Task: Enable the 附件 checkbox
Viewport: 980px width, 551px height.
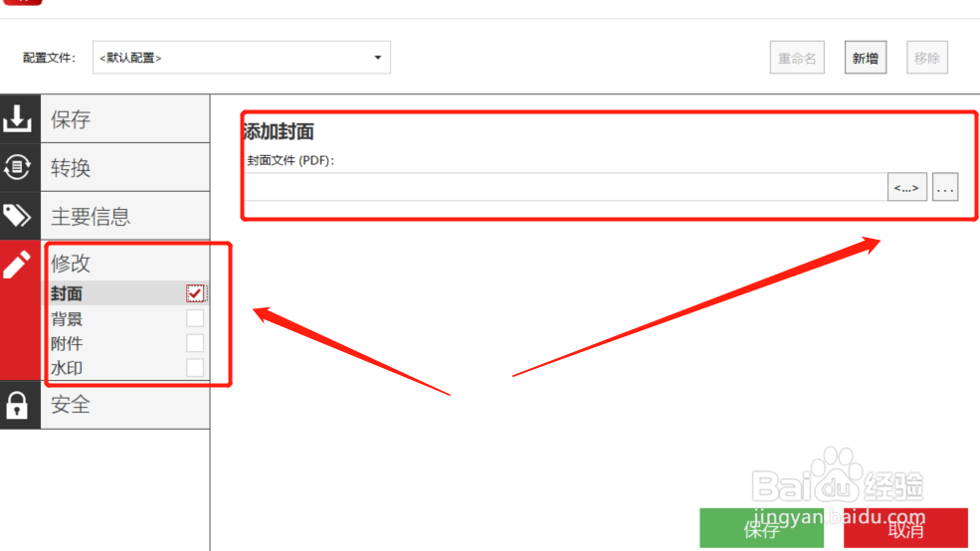Action: (x=195, y=343)
